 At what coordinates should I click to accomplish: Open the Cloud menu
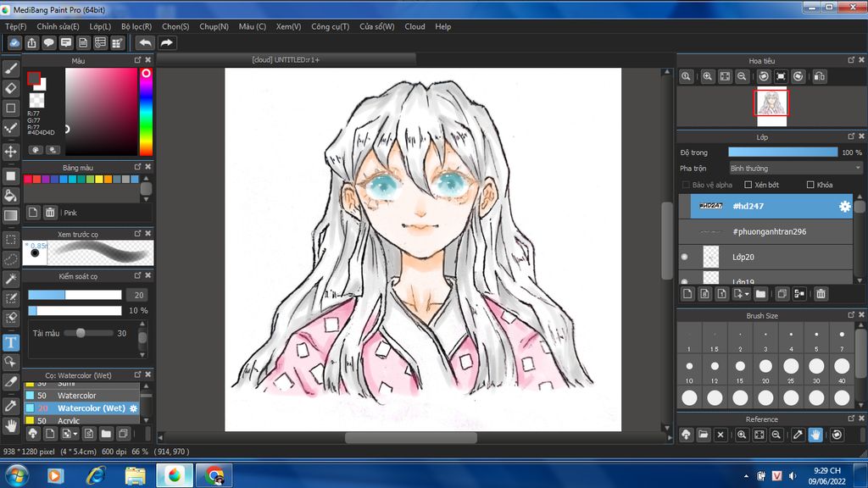tap(415, 26)
